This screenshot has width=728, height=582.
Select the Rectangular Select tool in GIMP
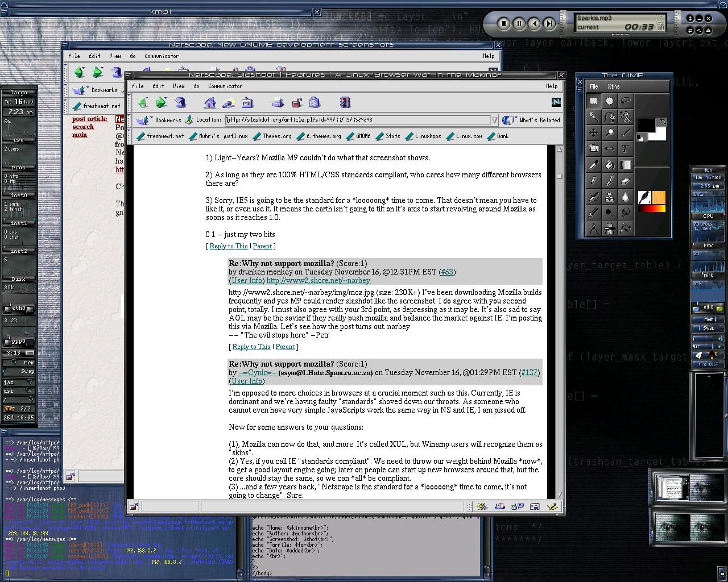click(593, 101)
